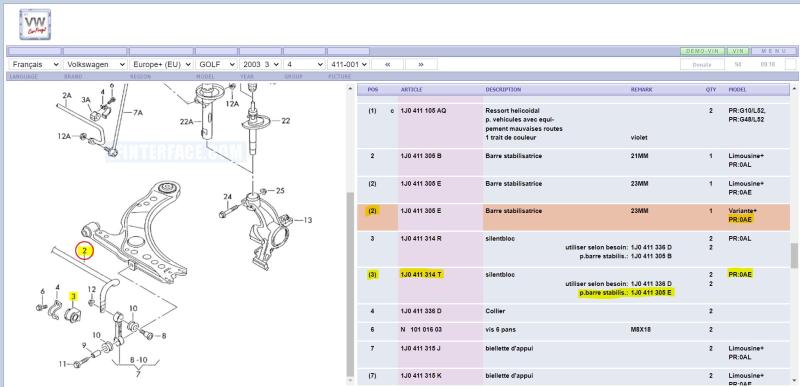The image size is (800, 387).
Task: Click the DESCRIPTION column header
Action: [503, 90]
